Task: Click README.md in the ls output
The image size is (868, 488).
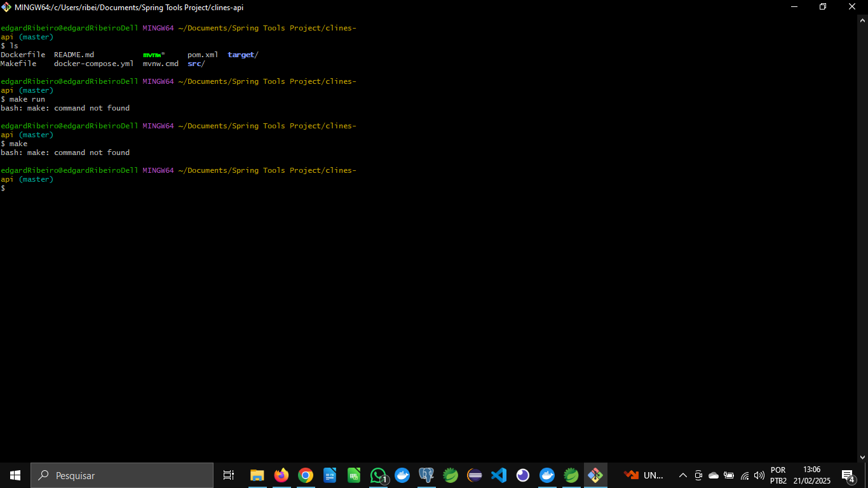Action: pos(74,55)
